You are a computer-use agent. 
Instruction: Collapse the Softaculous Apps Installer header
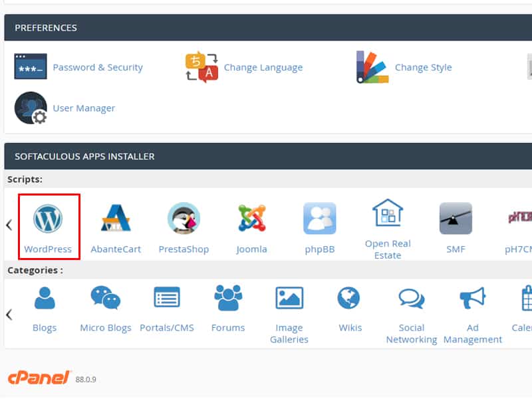pyautogui.click(x=268, y=156)
